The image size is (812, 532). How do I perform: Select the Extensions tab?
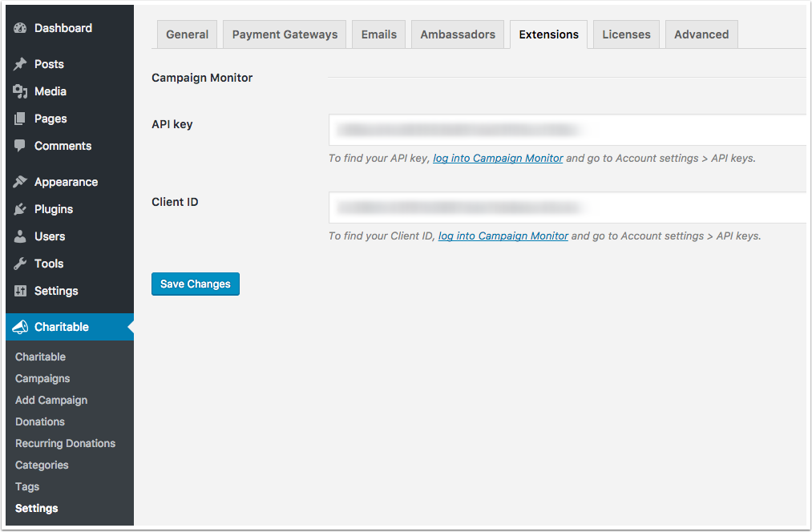549,34
